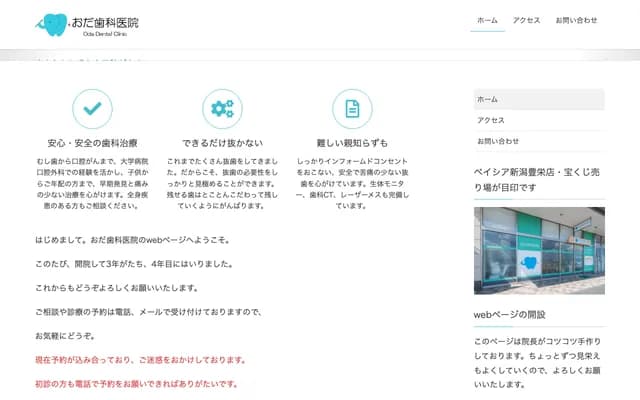Click red notice 初診の方も電話で予約を
The height and width of the screenshot is (400, 640).
coord(137,384)
